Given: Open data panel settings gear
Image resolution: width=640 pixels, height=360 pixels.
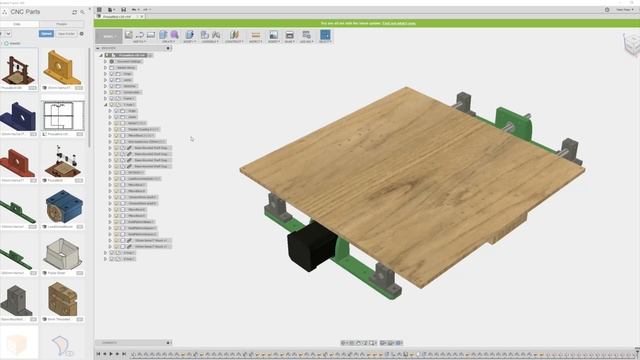Looking at the screenshot, I should click(x=82, y=33).
